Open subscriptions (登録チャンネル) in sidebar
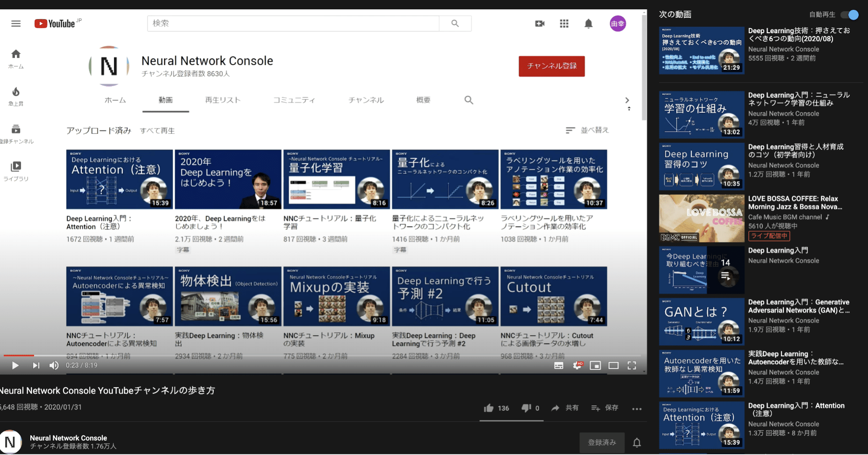868x455 pixels. [x=16, y=134]
